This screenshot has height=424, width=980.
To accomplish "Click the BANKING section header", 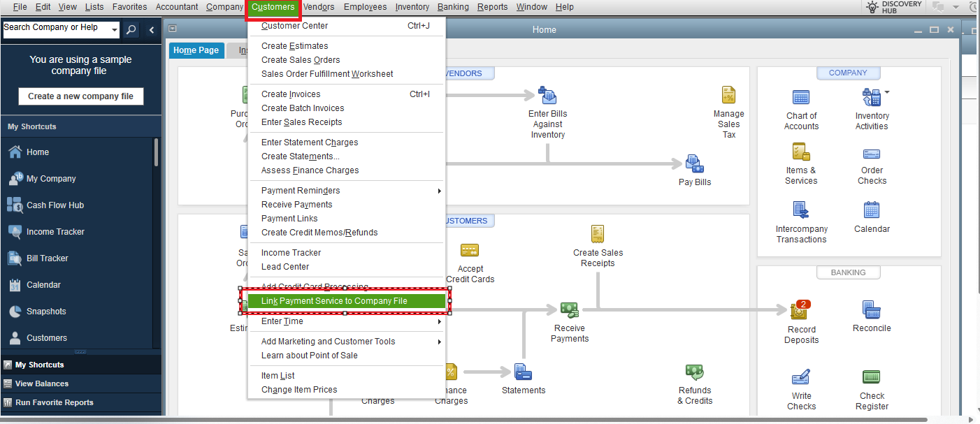I will [x=848, y=273].
